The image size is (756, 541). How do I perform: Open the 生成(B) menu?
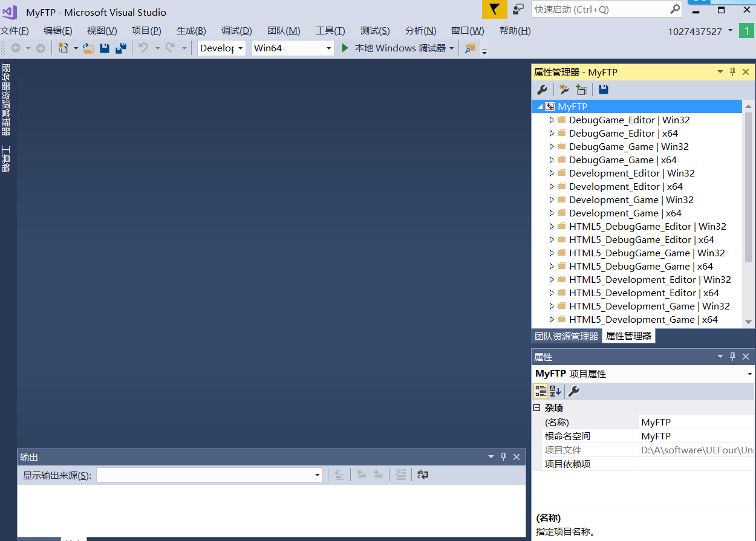191,31
